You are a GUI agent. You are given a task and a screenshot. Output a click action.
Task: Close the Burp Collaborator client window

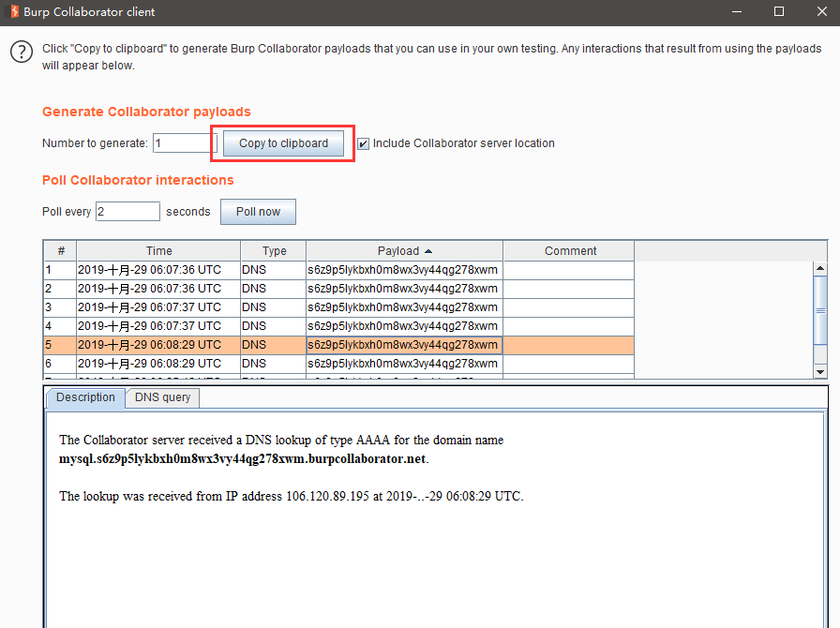pyautogui.click(x=822, y=12)
